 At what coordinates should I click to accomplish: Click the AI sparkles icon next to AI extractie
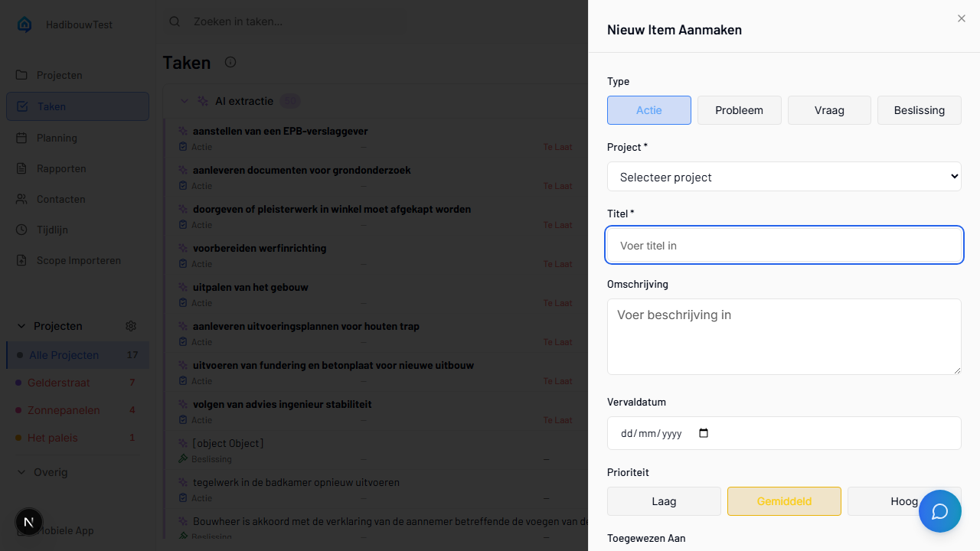203,100
